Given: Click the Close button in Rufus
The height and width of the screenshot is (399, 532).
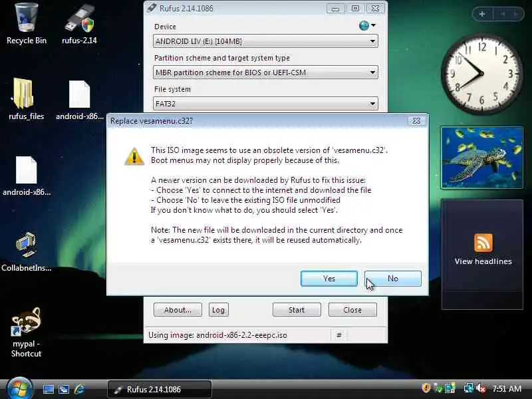Looking at the screenshot, I should click(352, 310).
